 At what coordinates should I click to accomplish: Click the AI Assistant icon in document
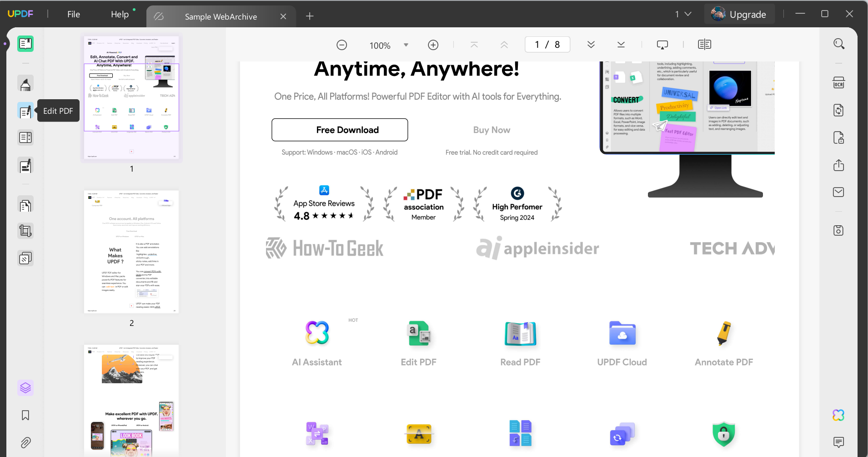tap(317, 332)
